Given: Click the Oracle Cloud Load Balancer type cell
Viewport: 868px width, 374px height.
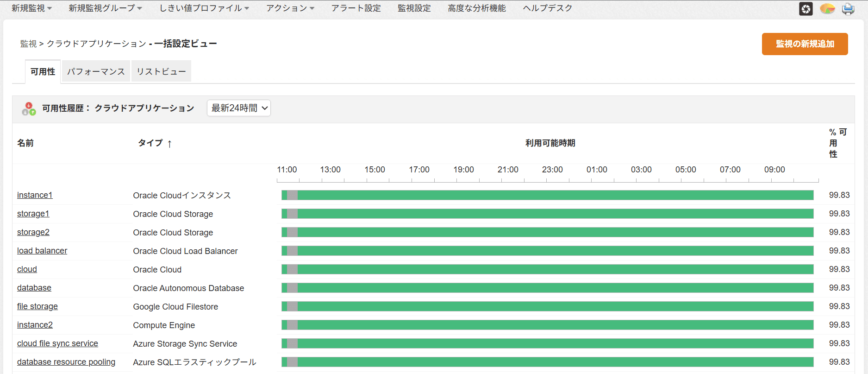Looking at the screenshot, I should coord(185,251).
